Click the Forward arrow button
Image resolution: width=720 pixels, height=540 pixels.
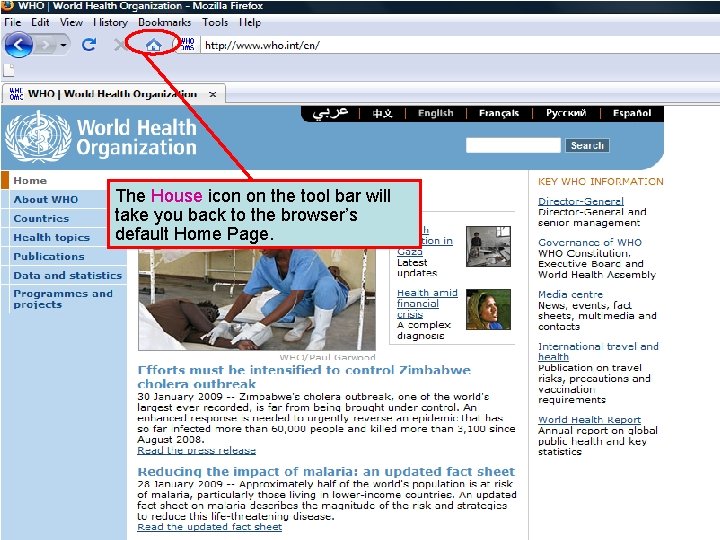45,45
